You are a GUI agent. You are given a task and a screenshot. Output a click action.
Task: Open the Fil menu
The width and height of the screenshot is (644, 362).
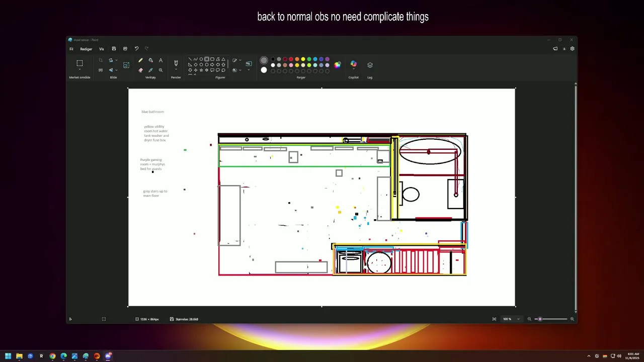click(71, 49)
